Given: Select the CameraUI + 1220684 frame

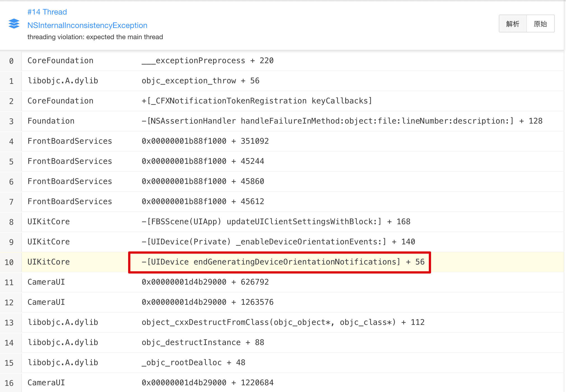Looking at the screenshot, I should [207, 383].
